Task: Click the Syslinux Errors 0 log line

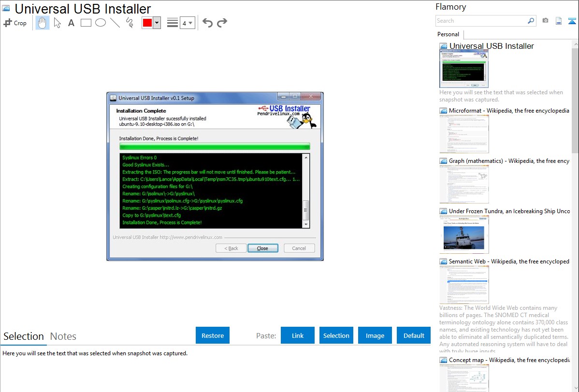Action: [x=140, y=158]
